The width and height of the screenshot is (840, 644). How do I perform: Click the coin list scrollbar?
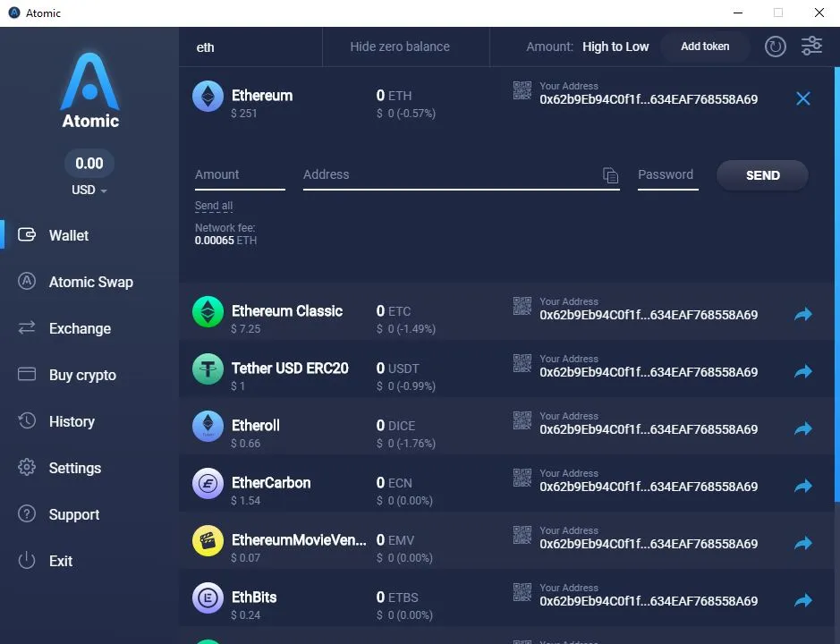(x=836, y=284)
